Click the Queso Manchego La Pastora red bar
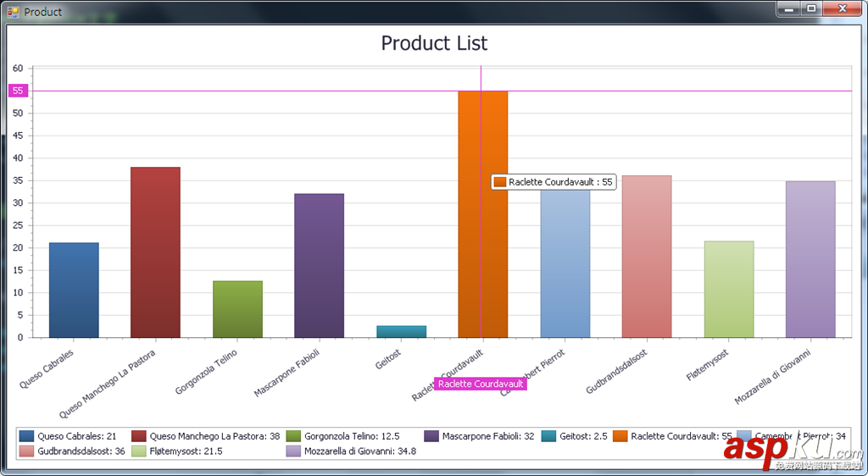 (156, 252)
